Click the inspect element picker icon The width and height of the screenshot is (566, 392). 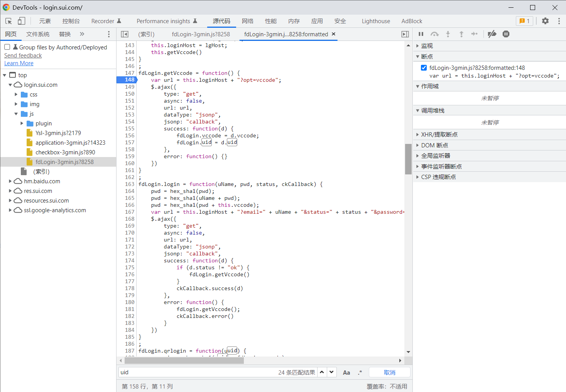(x=8, y=21)
